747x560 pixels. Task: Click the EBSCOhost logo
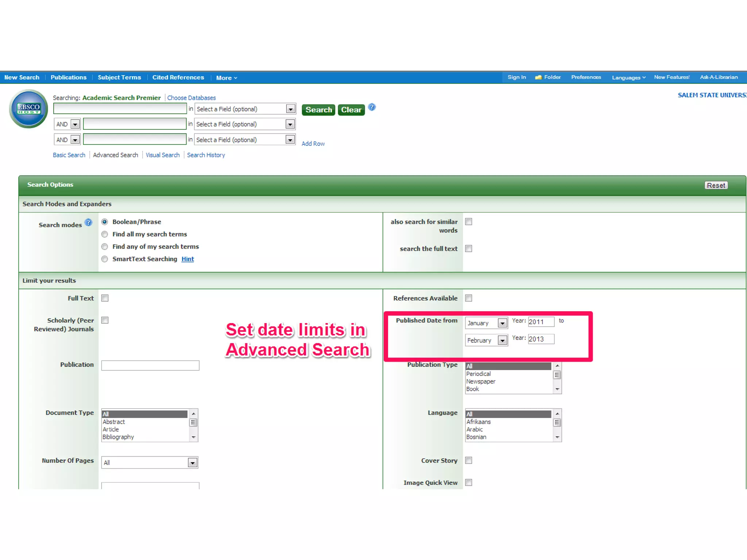pos(28,109)
